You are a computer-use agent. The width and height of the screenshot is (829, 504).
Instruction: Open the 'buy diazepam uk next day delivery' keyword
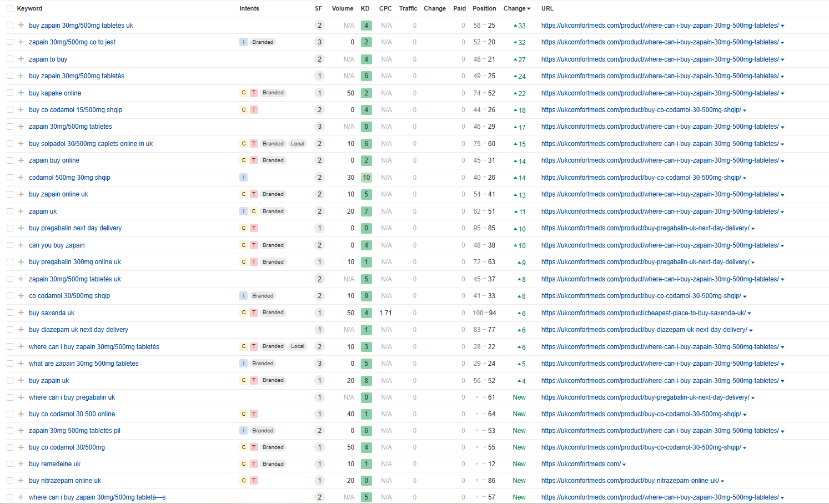tap(78, 330)
